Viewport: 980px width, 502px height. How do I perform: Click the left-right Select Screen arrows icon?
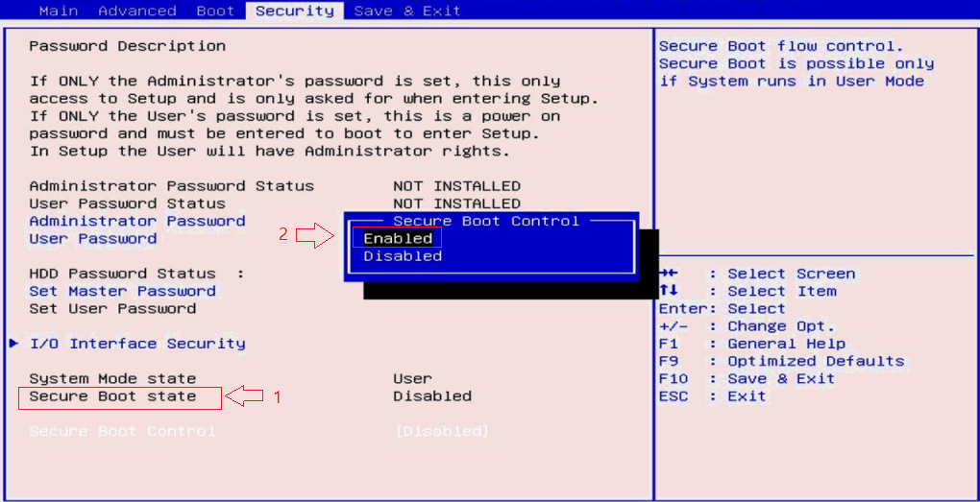pos(670,274)
